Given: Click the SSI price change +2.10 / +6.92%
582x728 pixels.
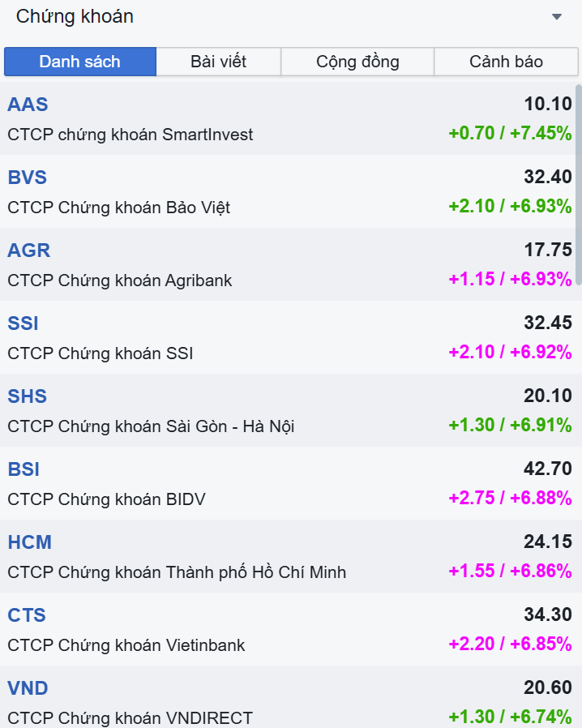Looking at the screenshot, I should coord(510,353).
